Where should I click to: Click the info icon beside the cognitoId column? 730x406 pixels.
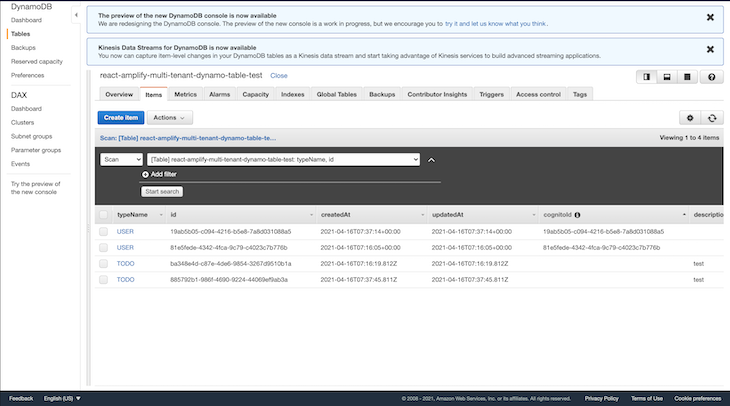tap(578, 214)
